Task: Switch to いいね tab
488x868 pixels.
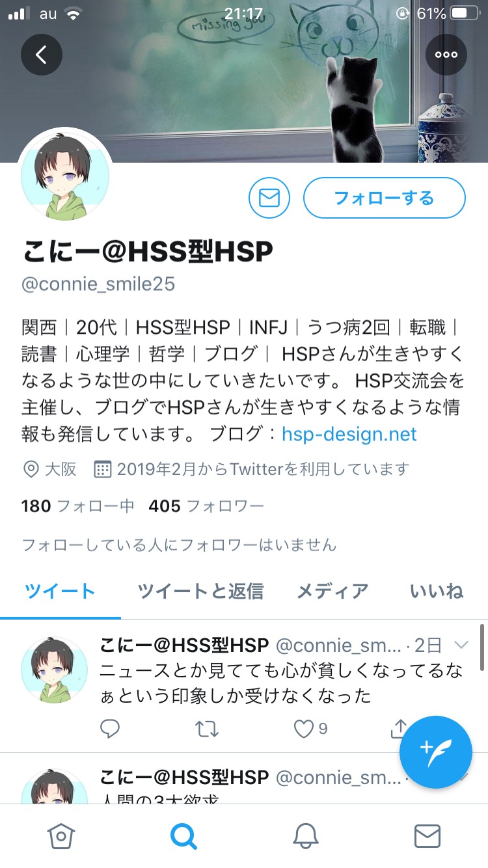Action: (437, 591)
